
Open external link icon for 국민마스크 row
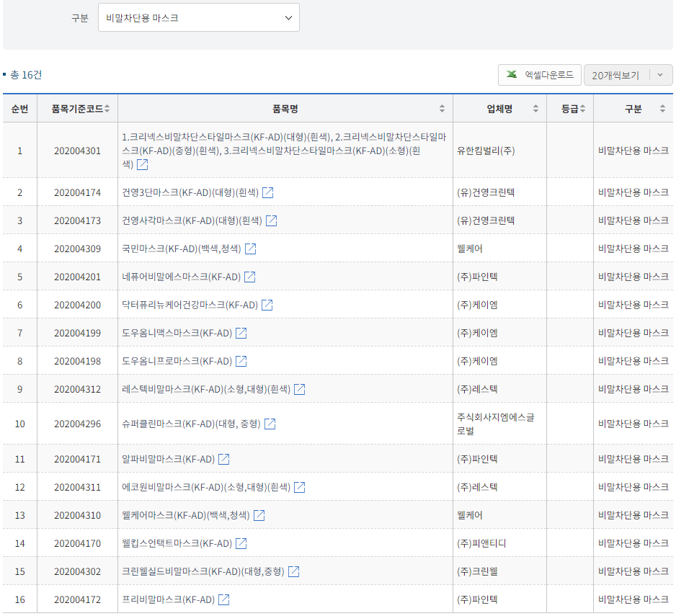pyautogui.click(x=251, y=249)
